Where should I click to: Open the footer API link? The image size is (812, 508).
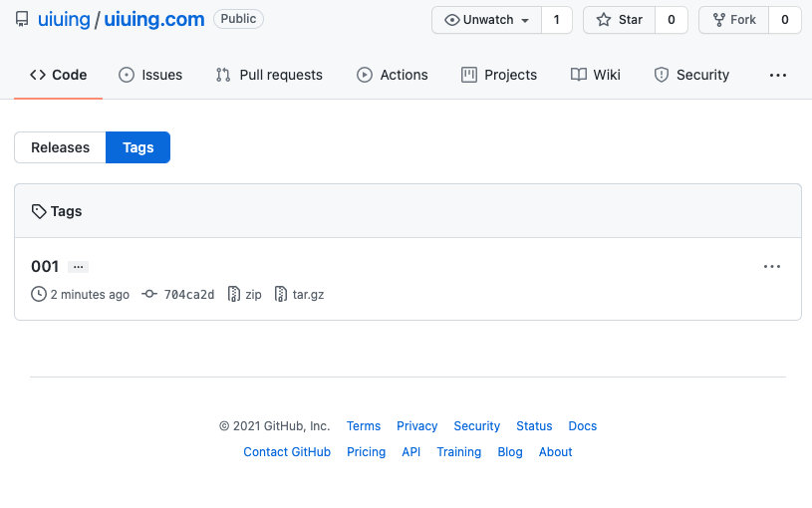pos(411,452)
